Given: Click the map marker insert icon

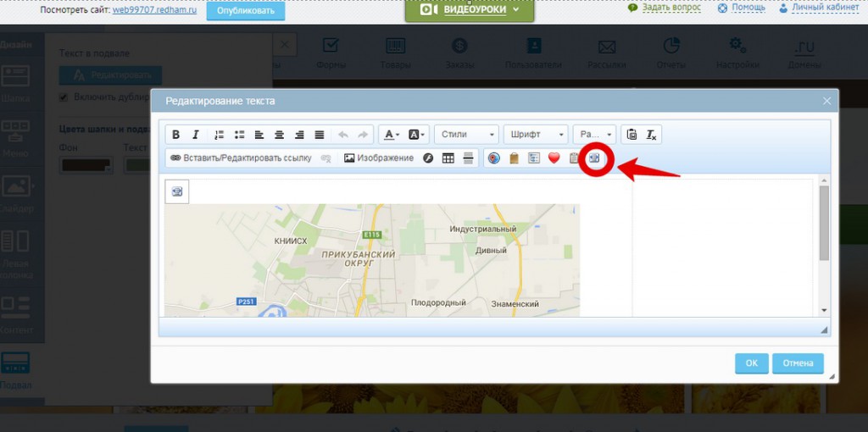Looking at the screenshot, I should 494,158.
